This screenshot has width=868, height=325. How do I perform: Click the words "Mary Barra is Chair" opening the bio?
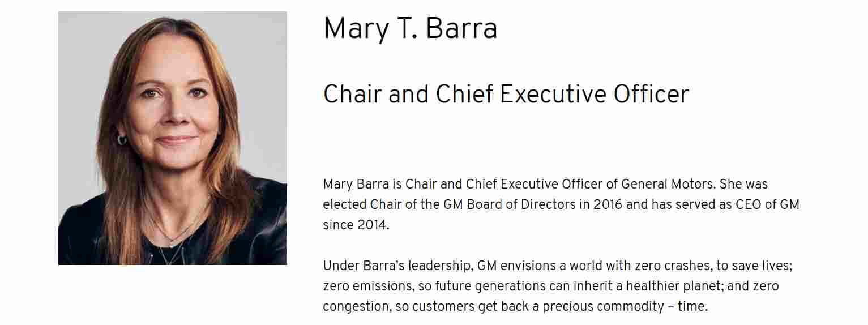[x=376, y=184]
